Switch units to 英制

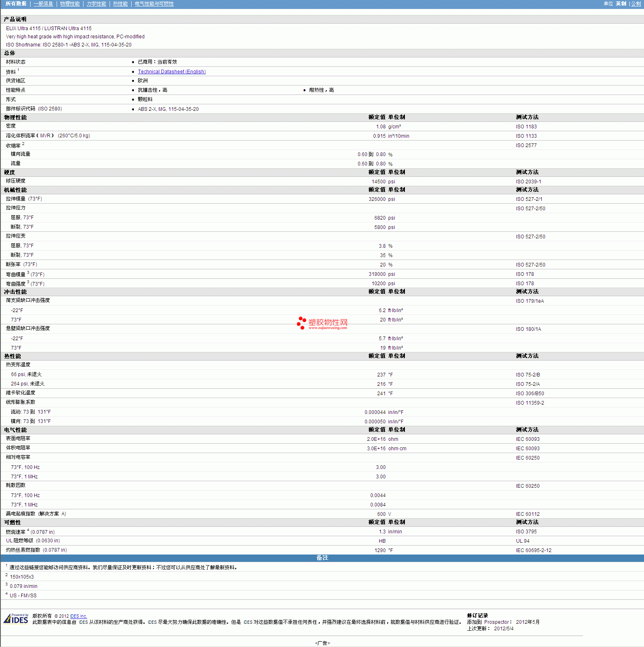pos(621,4)
